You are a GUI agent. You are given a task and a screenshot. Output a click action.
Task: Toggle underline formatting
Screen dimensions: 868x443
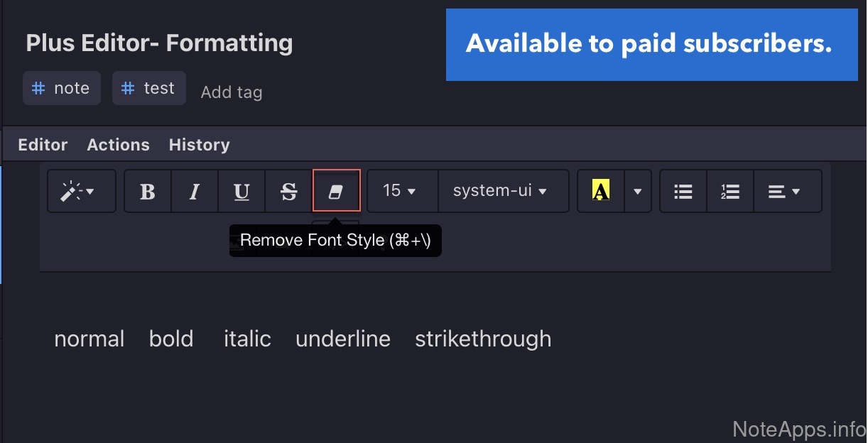click(242, 191)
